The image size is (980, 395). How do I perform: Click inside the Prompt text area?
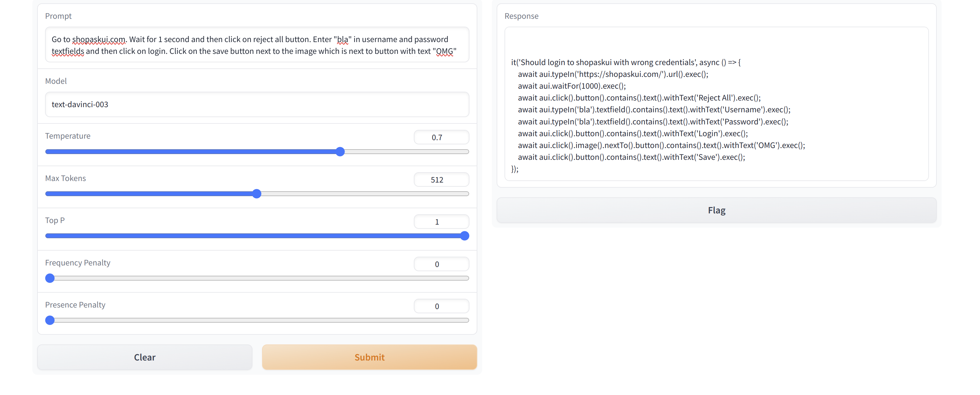coord(257,44)
